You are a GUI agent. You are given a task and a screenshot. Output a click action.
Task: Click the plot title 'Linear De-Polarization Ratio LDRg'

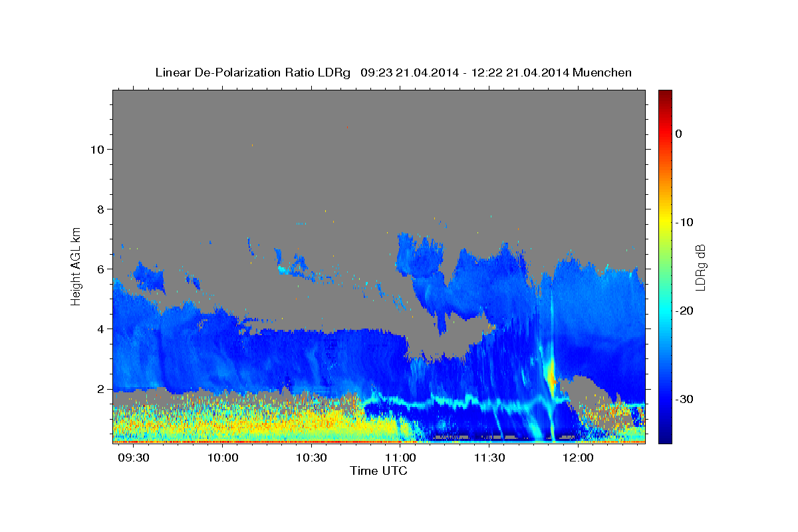tap(253, 72)
